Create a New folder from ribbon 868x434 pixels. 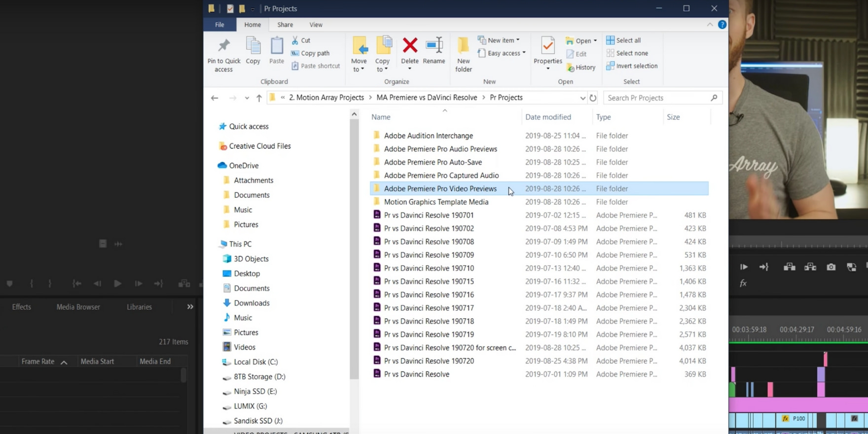[463, 55]
